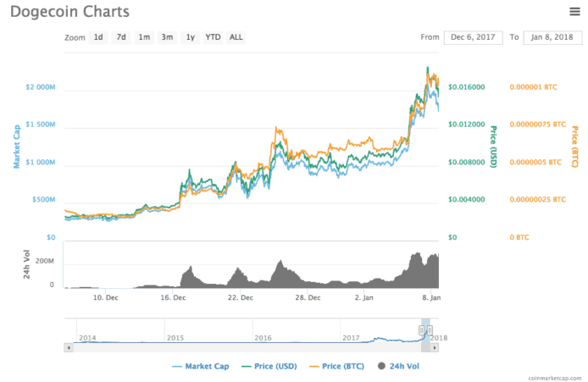Toggle Price (BTC) legend item

338,366
